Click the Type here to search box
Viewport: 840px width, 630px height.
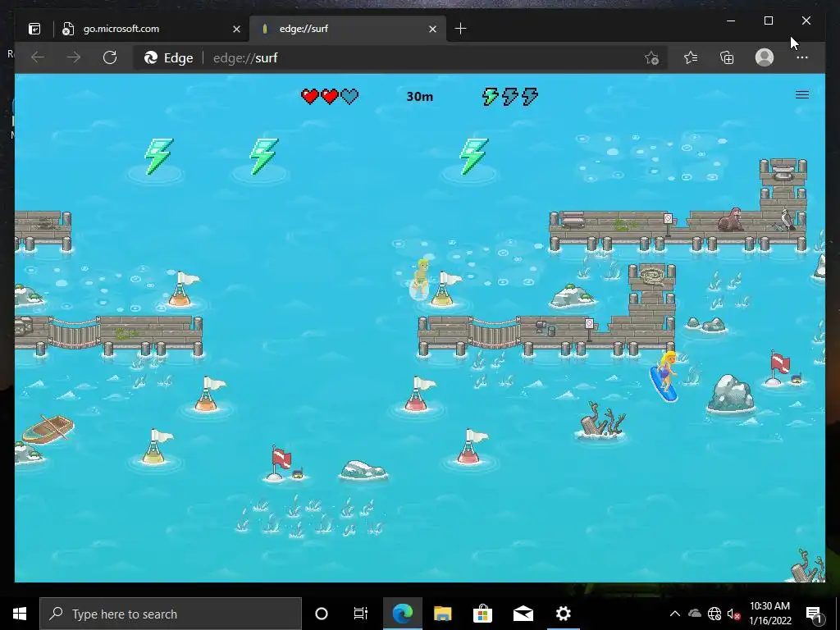tap(171, 614)
